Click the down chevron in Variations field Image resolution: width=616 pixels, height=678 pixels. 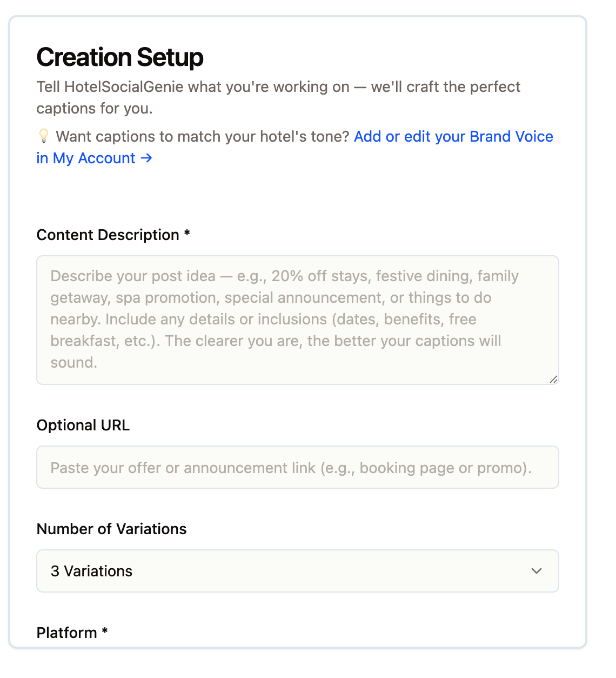point(536,571)
